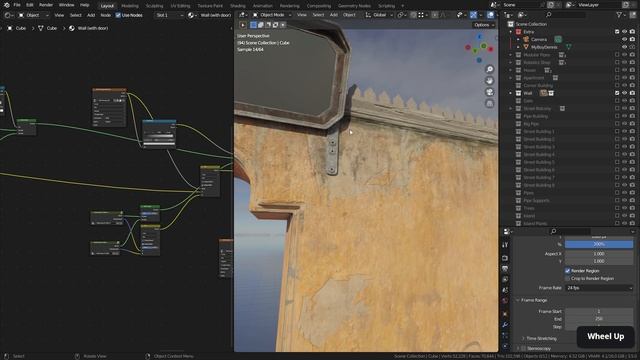Screen dimensions: 640x360
Task: Click the zoom magnifier gizmo in viewport
Action: click(489, 69)
